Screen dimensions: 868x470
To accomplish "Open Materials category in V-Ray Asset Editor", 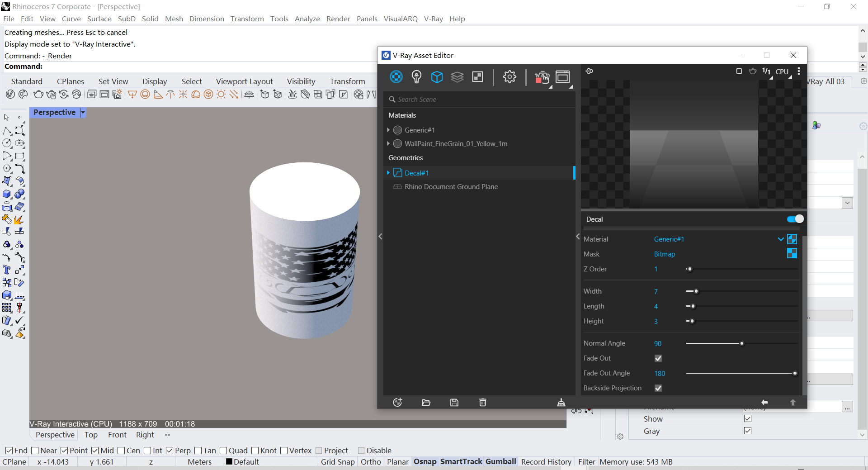I will (x=396, y=77).
